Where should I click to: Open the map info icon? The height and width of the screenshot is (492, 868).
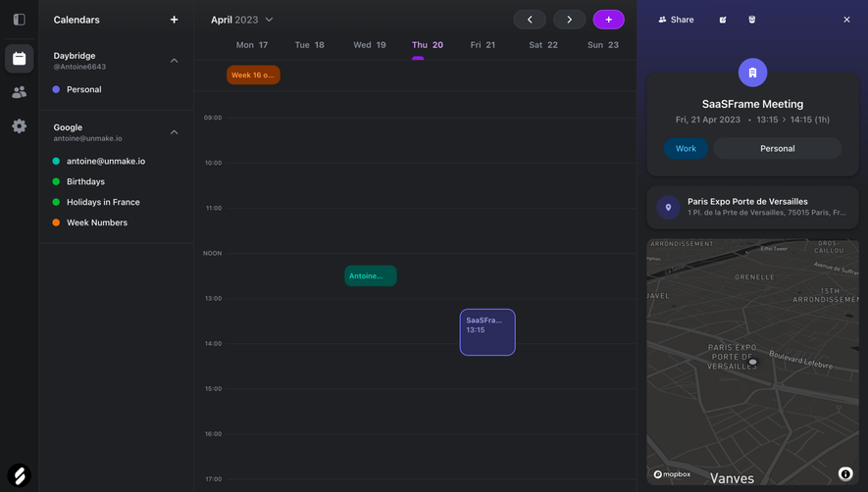(844, 473)
